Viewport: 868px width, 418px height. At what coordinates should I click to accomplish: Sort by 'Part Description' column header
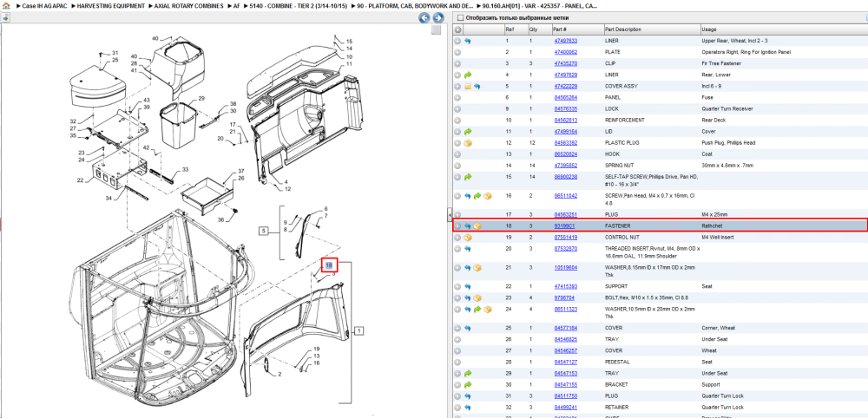pyautogui.click(x=623, y=29)
